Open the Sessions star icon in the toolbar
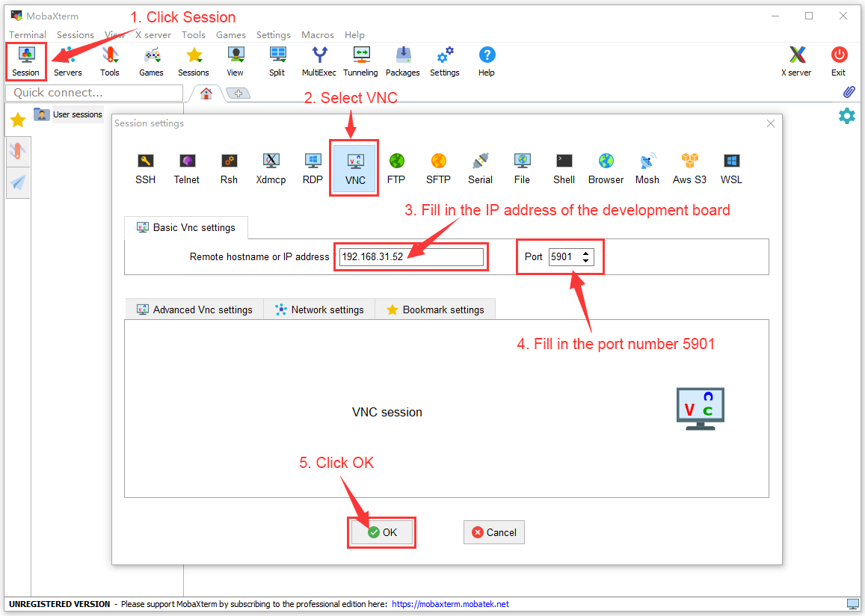The width and height of the screenshot is (865, 616). point(194,61)
